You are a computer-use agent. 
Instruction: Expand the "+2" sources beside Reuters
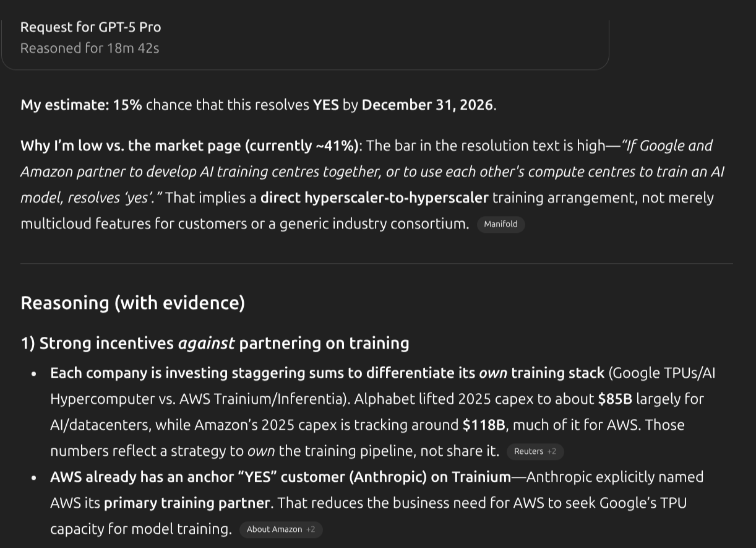552,451
